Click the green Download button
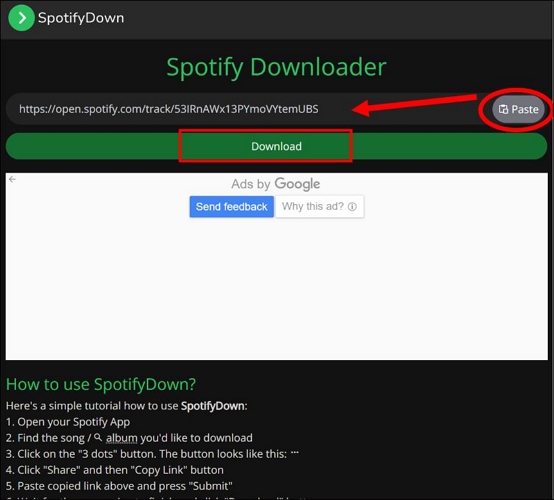 tap(276, 146)
